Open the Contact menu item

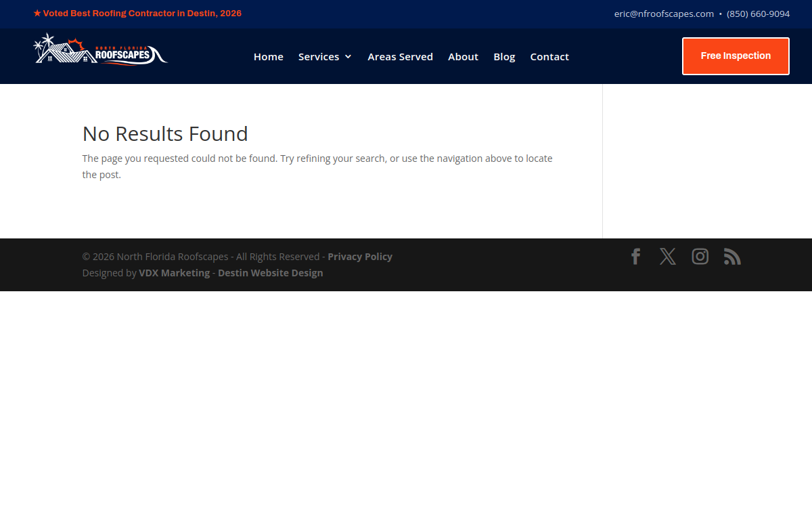(x=549, y=57)
